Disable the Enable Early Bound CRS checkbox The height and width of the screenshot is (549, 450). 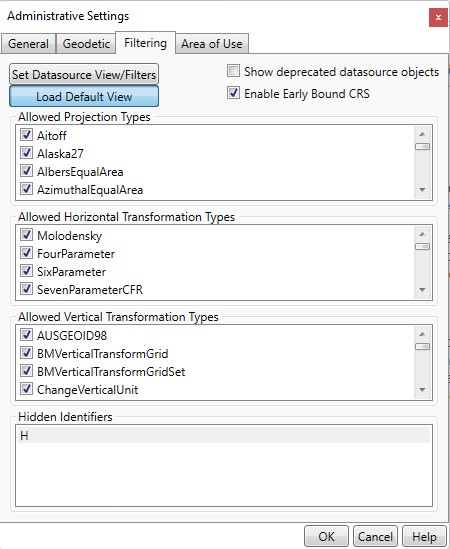tap(233, 93)
